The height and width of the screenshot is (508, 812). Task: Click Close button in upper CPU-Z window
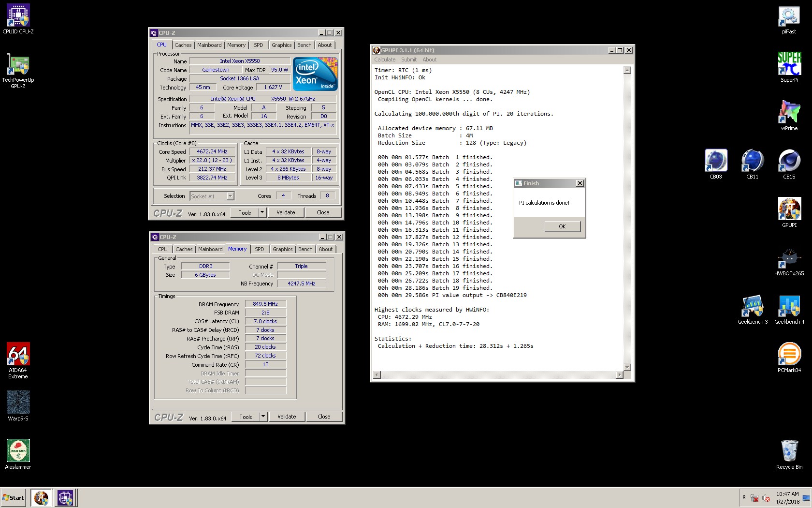pos(323,212)
